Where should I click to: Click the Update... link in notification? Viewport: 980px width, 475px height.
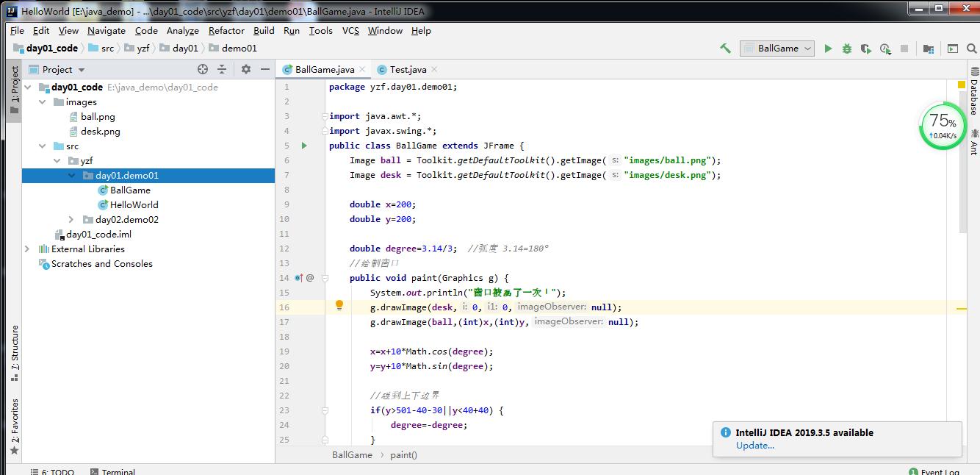(x=755, y=445)
